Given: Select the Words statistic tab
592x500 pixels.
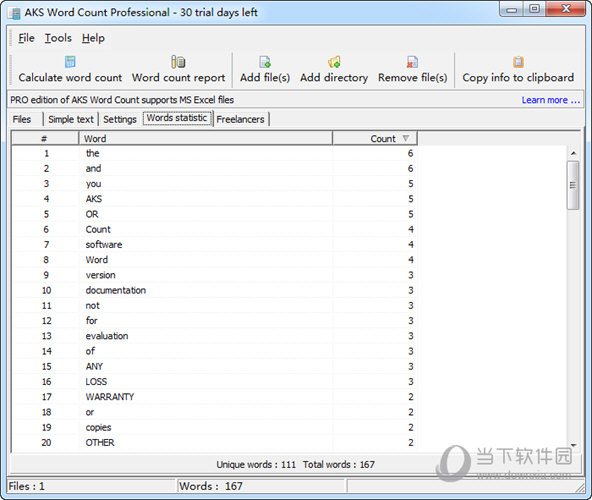Looking at the screenshot, I should pos(177,118).
